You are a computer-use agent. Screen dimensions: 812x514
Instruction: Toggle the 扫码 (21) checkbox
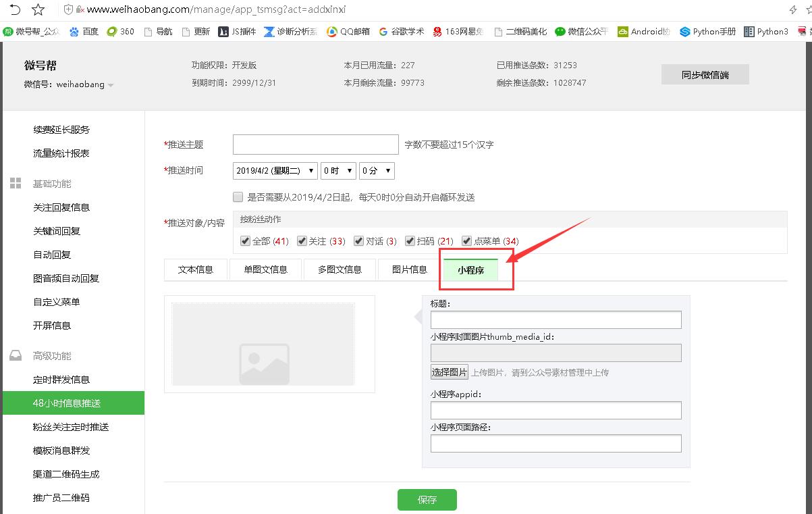(x=410, y=241)
